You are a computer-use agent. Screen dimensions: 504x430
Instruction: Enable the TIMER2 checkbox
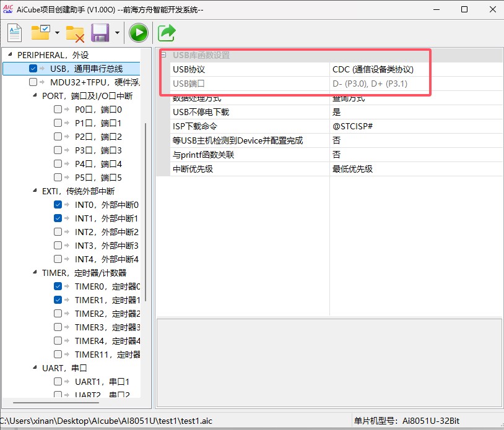[x=58, y=314]
